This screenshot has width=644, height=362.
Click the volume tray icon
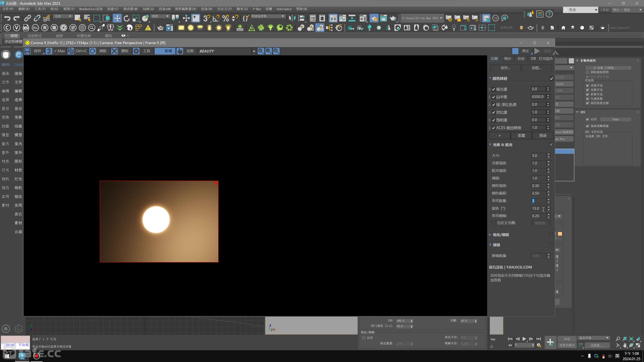click(610, 356)
